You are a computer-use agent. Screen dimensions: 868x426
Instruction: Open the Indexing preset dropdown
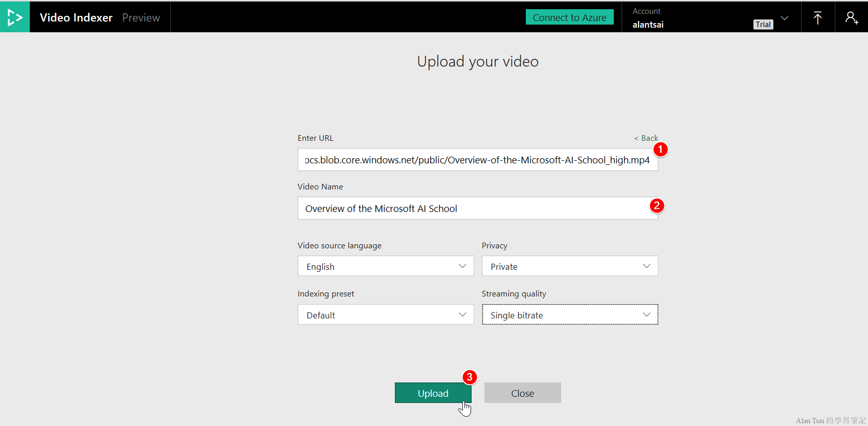(x=386, y=315)
